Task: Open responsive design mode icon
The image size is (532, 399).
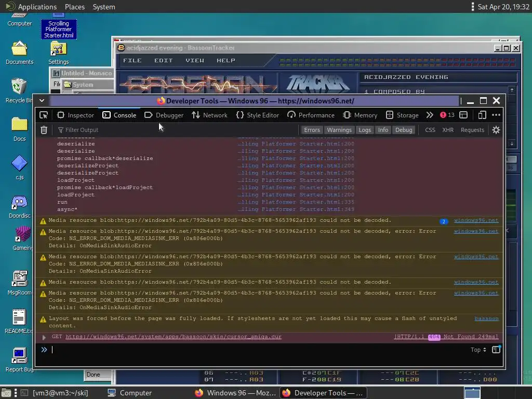Action: point(482,115)
